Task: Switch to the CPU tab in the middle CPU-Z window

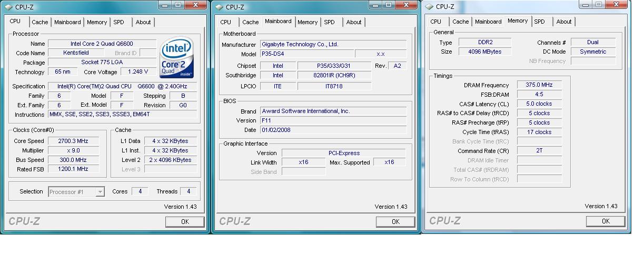Action: pyautogui.click(x=226, y=22)
